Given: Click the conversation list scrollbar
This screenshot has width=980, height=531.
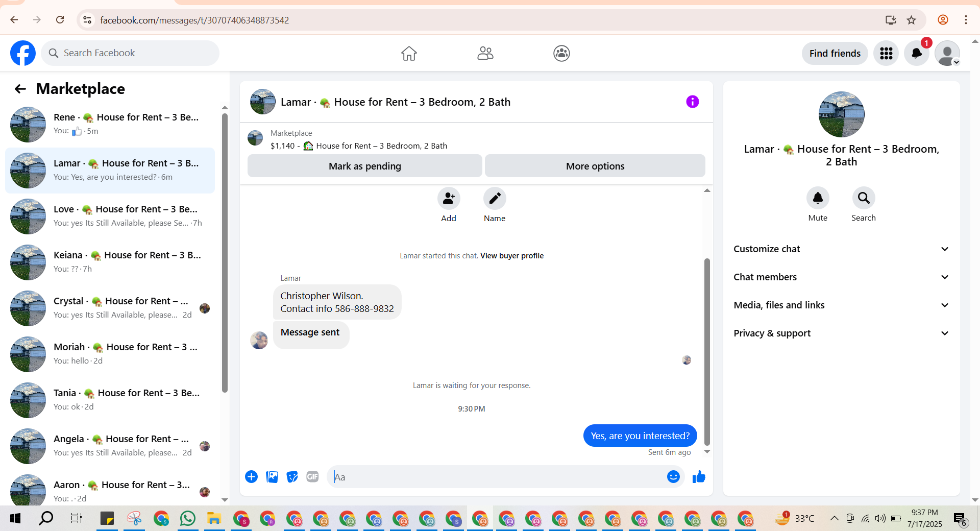Looking at the screenshot, I should tap(225, 253).
